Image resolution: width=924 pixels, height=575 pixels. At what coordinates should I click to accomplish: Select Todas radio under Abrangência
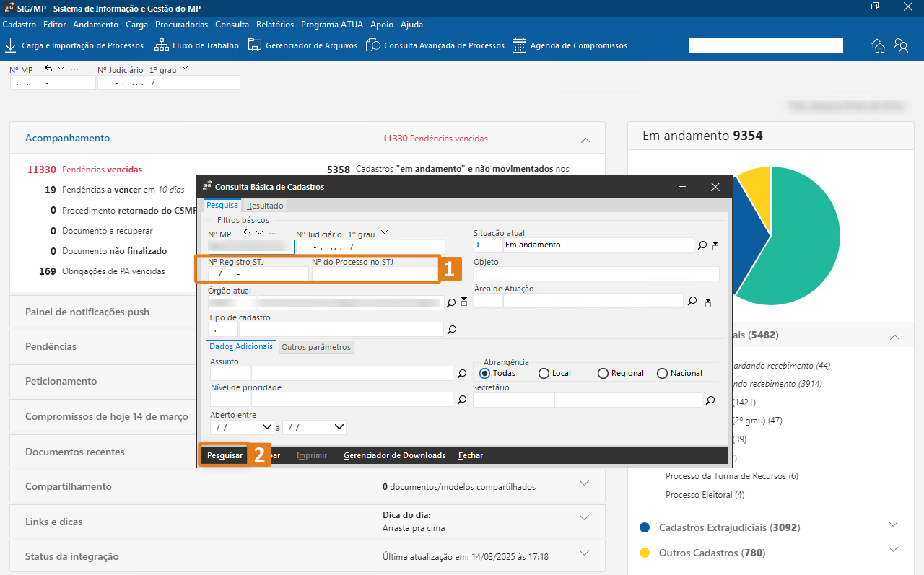485,373
